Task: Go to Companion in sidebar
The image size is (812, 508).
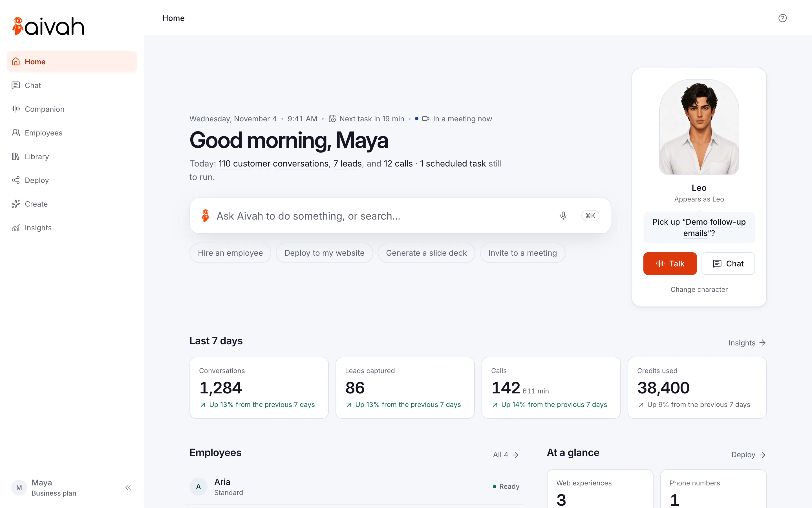Action: (x=72, y=109)
